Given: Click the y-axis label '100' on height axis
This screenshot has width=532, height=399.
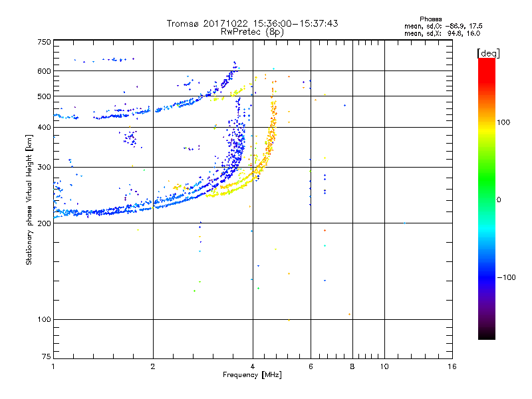Looking at the screenshot, I should pos(45,320).
